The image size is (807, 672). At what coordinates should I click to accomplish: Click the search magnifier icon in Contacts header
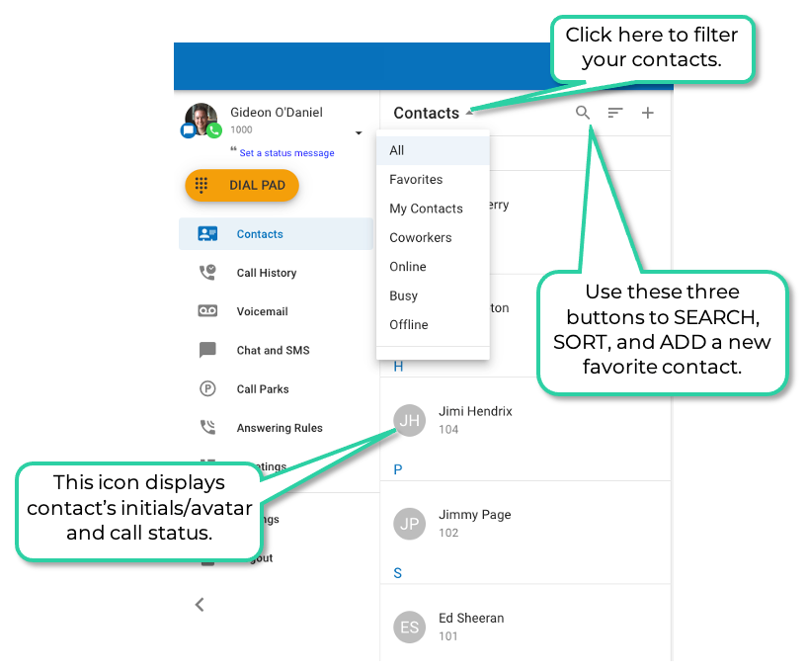pyautogui.click(x=583, y=113)
